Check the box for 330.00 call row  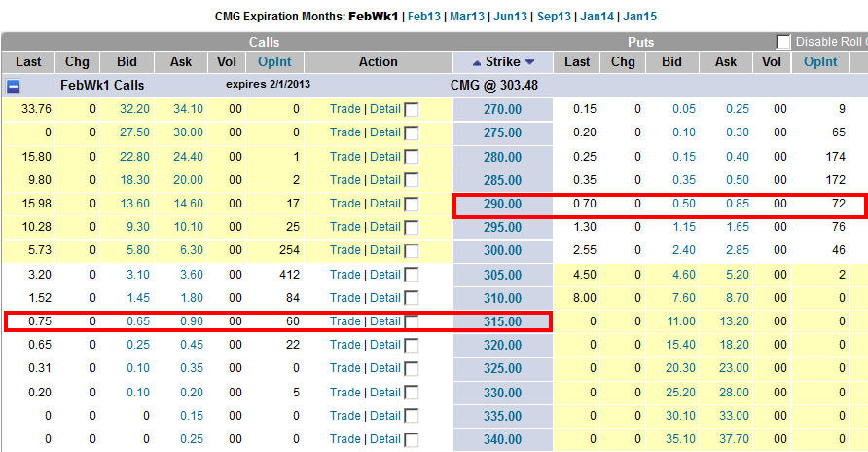(x=412, y=393)
